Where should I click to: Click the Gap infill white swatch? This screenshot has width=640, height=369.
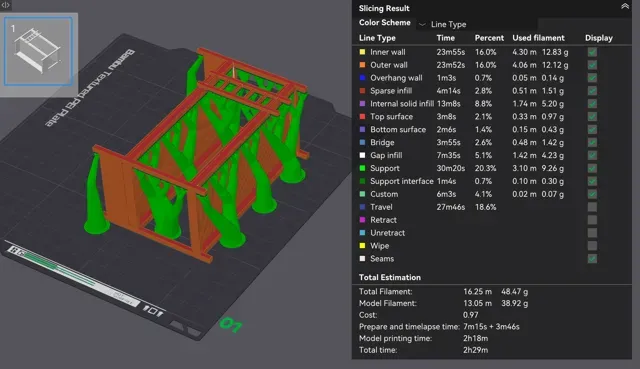(362, 156)
